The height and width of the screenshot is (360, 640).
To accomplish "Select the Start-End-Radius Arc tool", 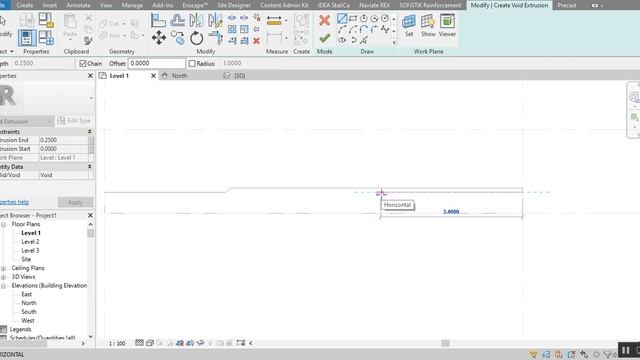I will [x=342, y=29].
